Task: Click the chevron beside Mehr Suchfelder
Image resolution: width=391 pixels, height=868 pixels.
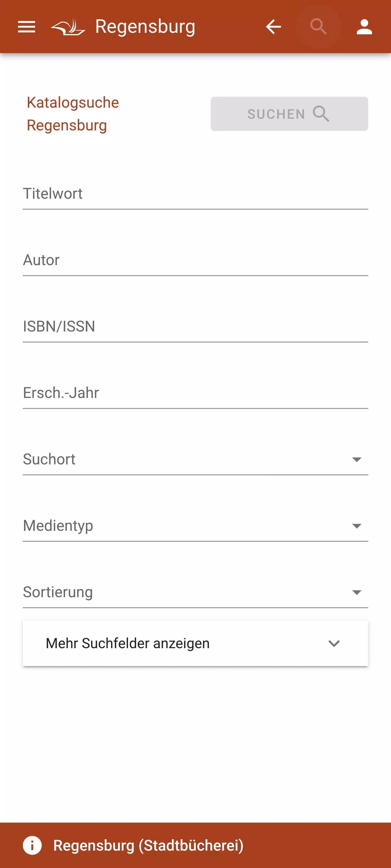Action: [x=334, y=644]
